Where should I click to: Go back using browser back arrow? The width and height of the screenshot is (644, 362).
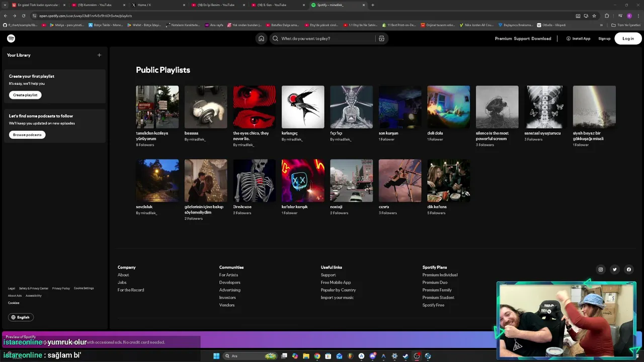(x=6, y=16)
